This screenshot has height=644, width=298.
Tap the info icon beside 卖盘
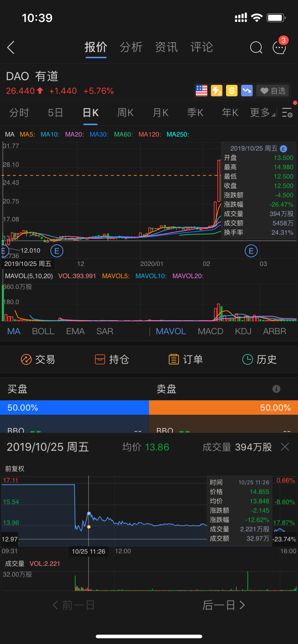point(276,388)
